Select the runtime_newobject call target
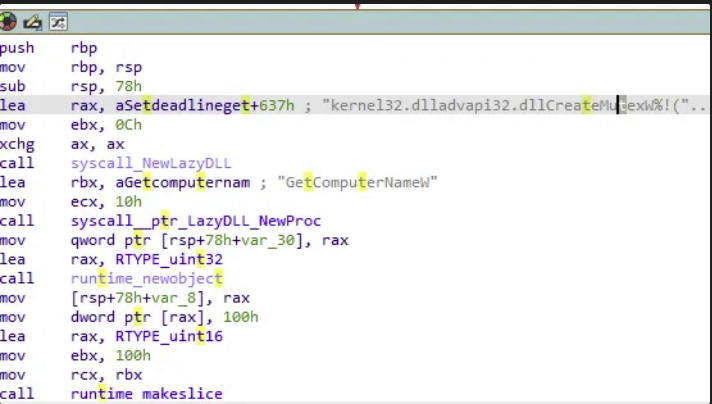 click(147, 278)
